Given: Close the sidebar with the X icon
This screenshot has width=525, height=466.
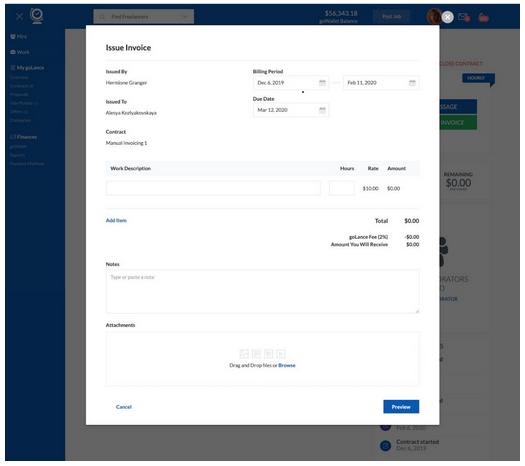Looking at the screenshot, I should point(19,16).
